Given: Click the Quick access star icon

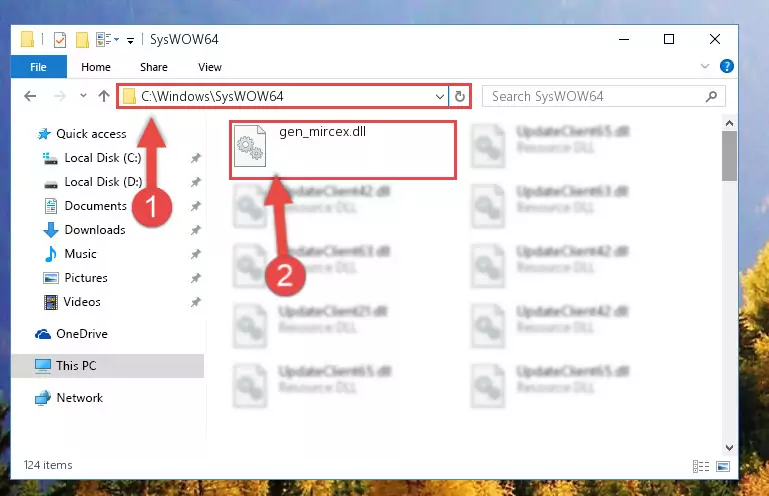Looking at the screenshot, I should click(x=44, y=134).
